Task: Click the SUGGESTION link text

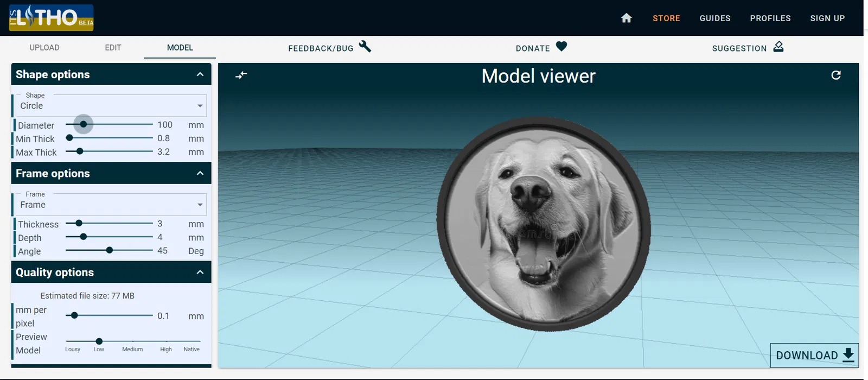Action: click(739, 48)
